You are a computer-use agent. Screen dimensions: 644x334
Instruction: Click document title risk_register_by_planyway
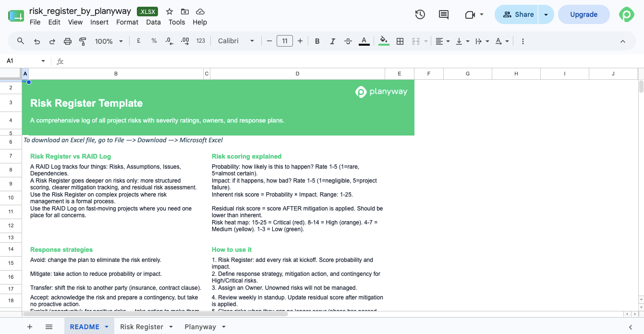click(80, 11)
